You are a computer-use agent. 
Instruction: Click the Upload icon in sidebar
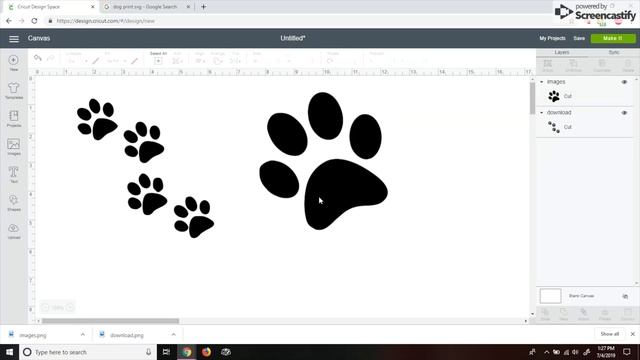click(x=13, y=231)
